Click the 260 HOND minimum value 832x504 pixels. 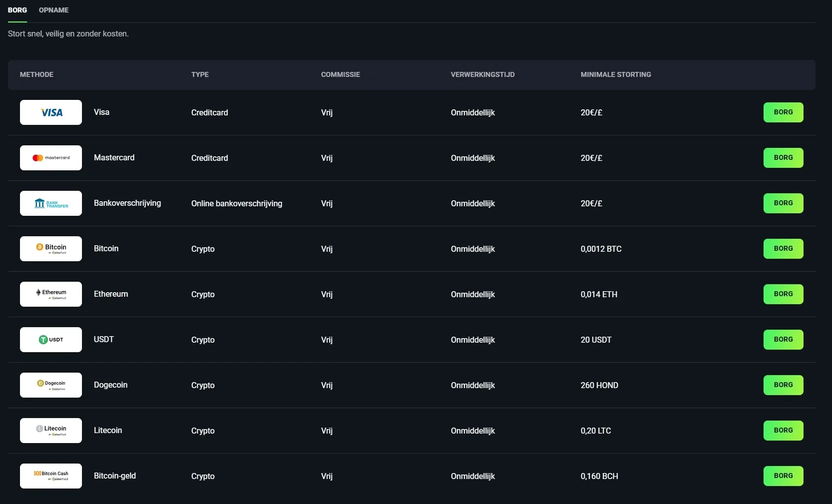click(x=599, y=385)
